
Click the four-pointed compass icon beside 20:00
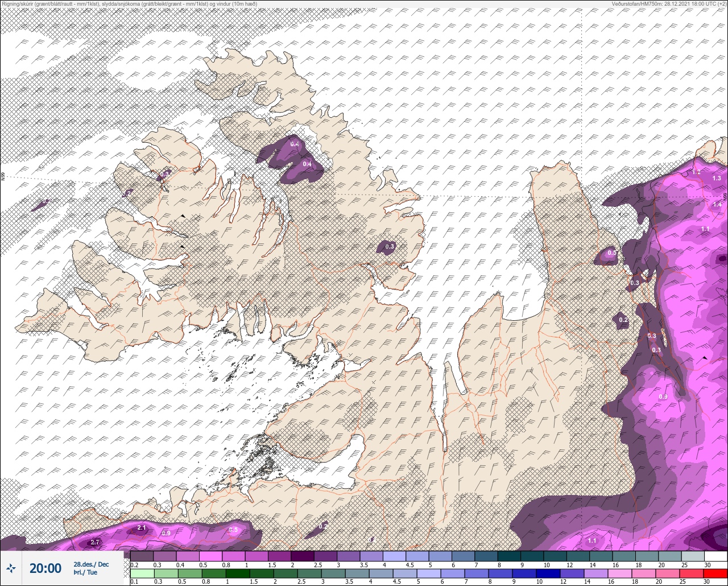click(x=11, y=568)
